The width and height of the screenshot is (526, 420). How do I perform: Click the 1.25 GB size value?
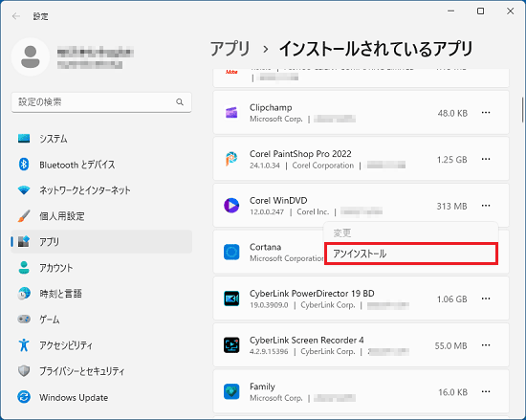click(451, 160)
